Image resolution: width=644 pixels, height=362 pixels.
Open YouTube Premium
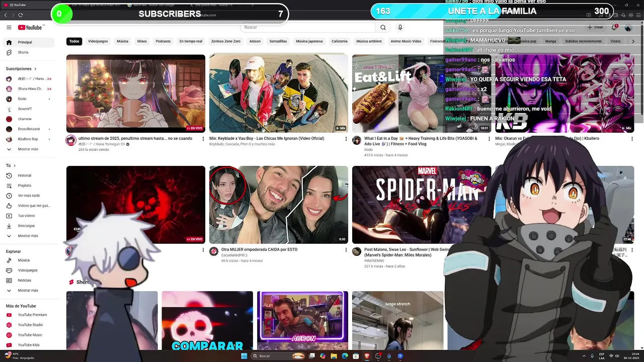(x=28, y=315)
